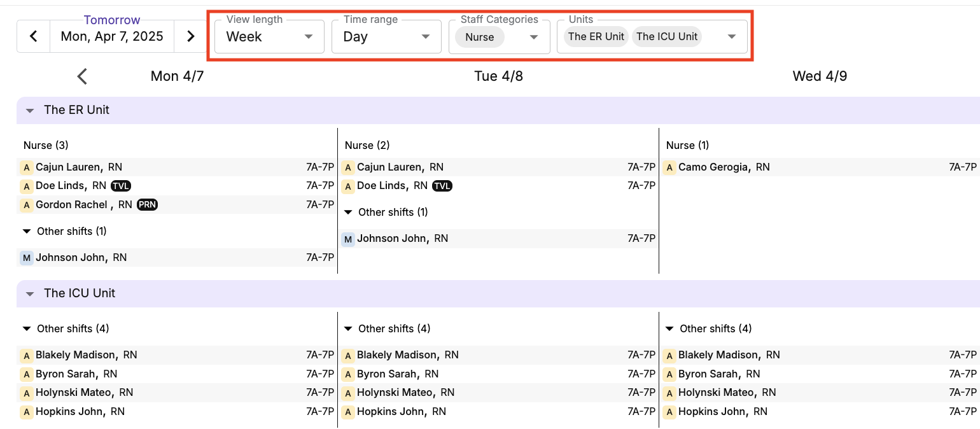Click TVL badge on Doe Linds Tuesday
This screenshot has height=429, width=980.
(x=442, y=186)
